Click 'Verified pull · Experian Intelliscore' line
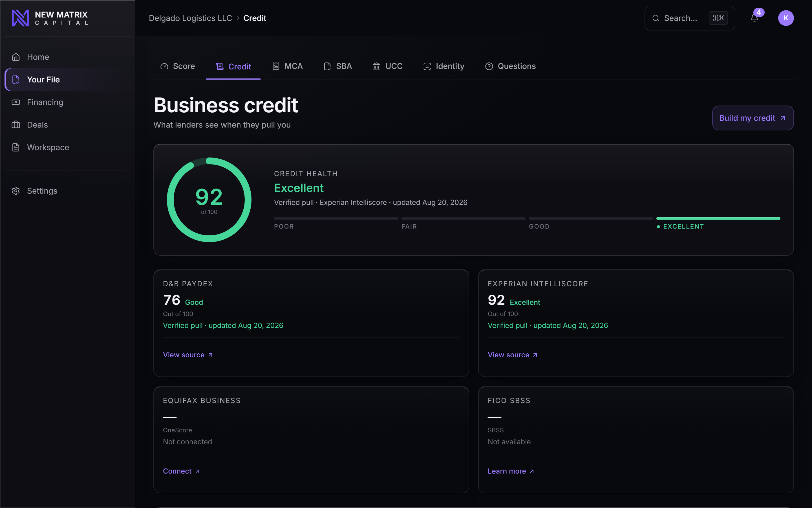 click(371, 202)
